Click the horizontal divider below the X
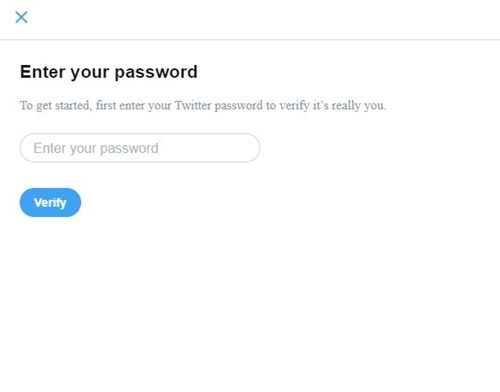This screenshot has height=392, width=500. click(x=250, y=40)
